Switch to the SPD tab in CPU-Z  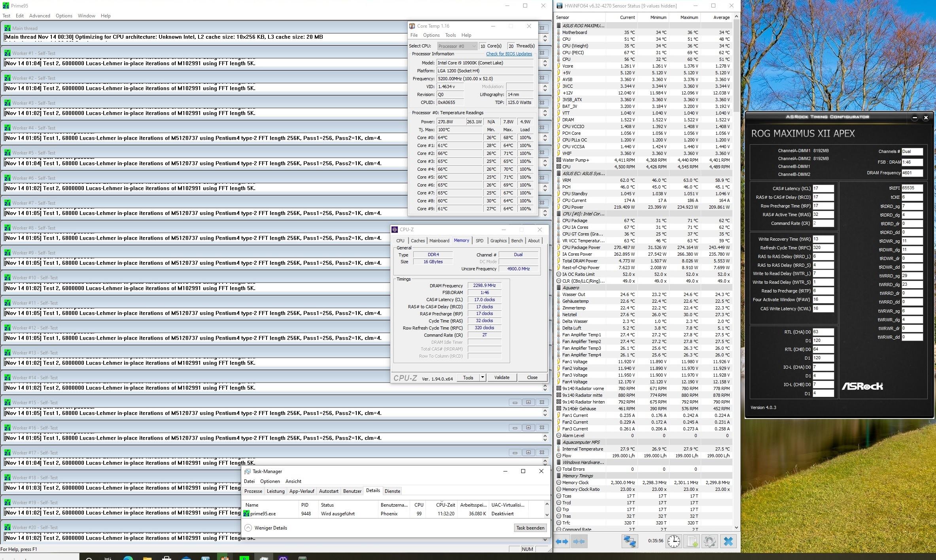[x=479, y=241]
